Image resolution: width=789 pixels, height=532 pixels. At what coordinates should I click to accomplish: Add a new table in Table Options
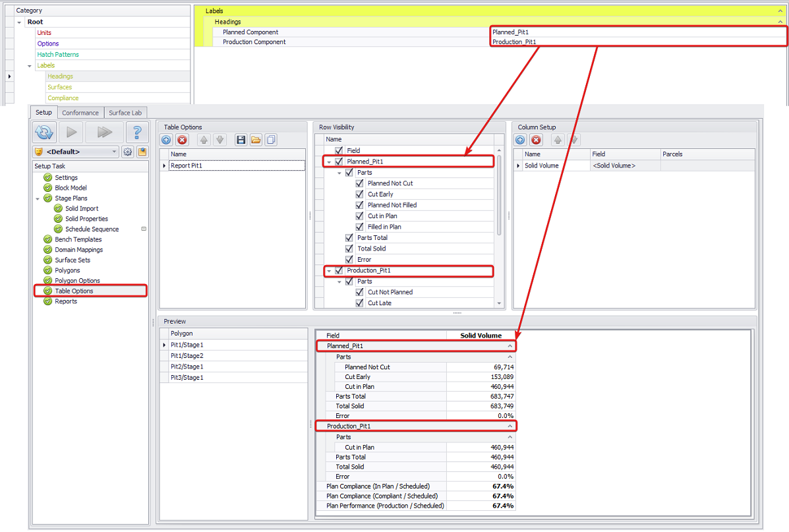coord(167,140)
